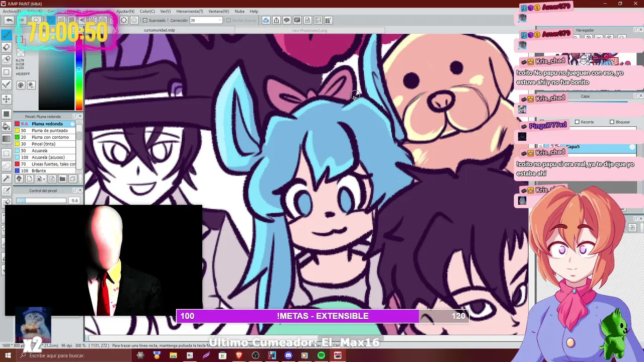Select the Move tool with four arrows
Screen dimensions: 644x362
click(x=7, y=99)
